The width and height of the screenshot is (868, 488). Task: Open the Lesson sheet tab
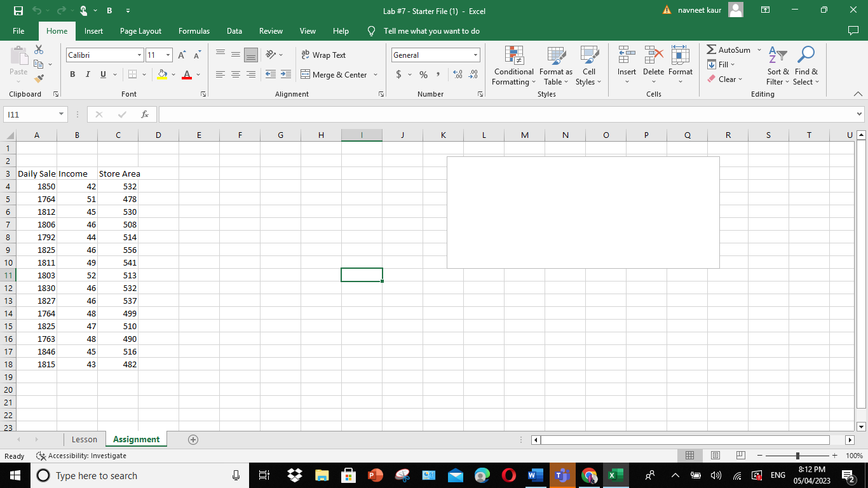coord(84,439)
